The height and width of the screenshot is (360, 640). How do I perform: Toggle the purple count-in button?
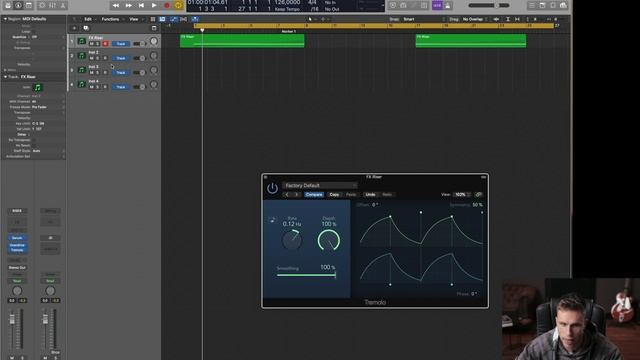437,5
